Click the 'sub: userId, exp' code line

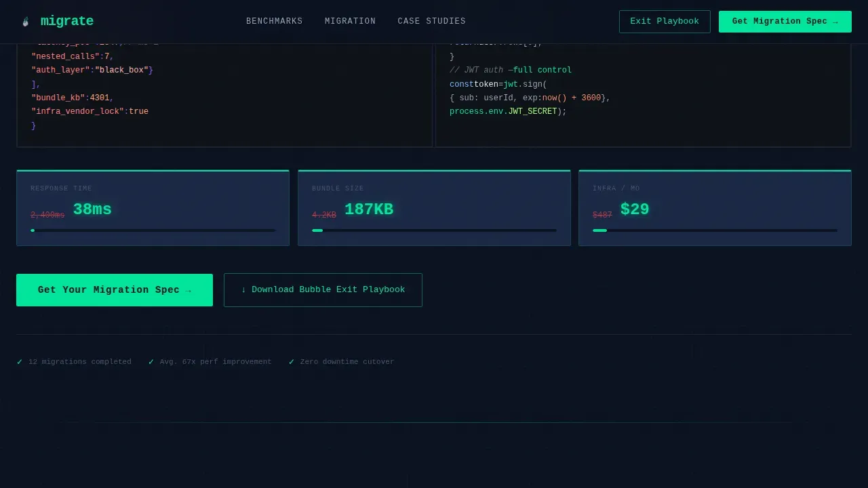pyautogui.click(x=530, y=98)
